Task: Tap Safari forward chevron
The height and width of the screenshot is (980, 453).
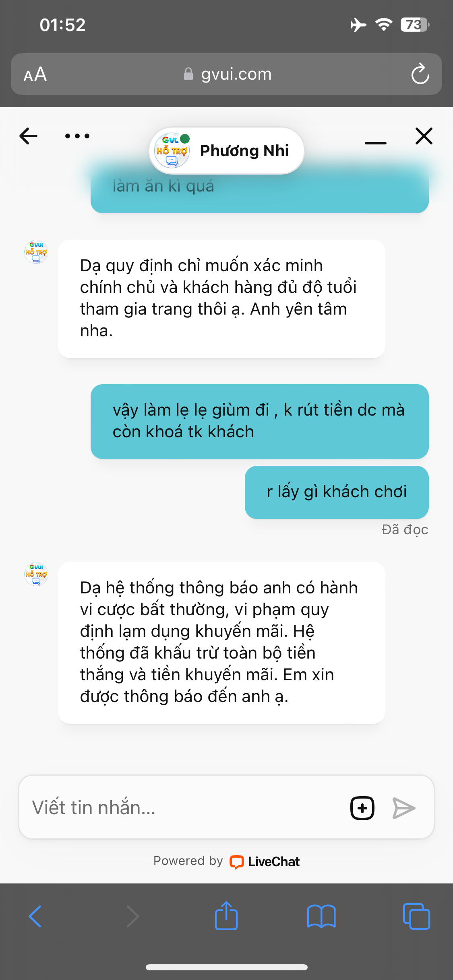Action: click(132, 916)
